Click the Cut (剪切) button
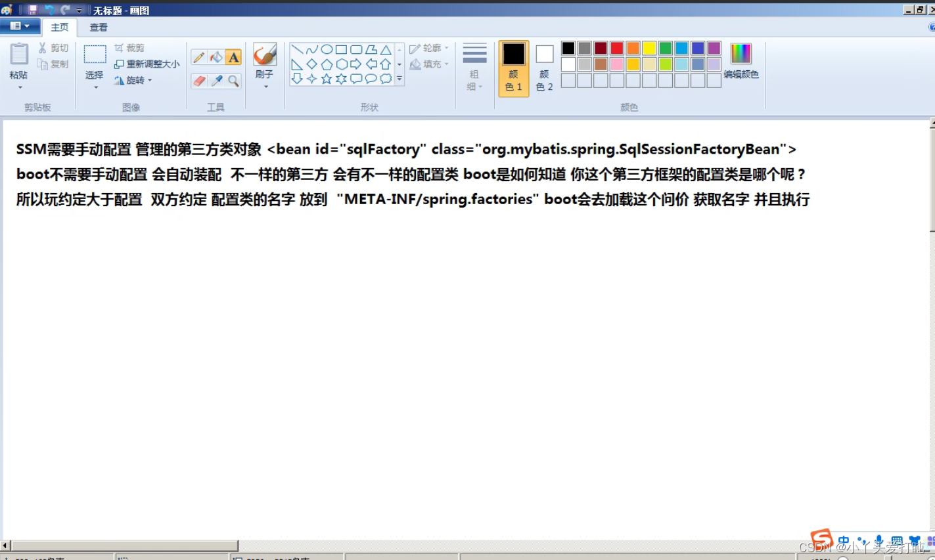Screen dimensions: 935x560 (x=53, y=48)
